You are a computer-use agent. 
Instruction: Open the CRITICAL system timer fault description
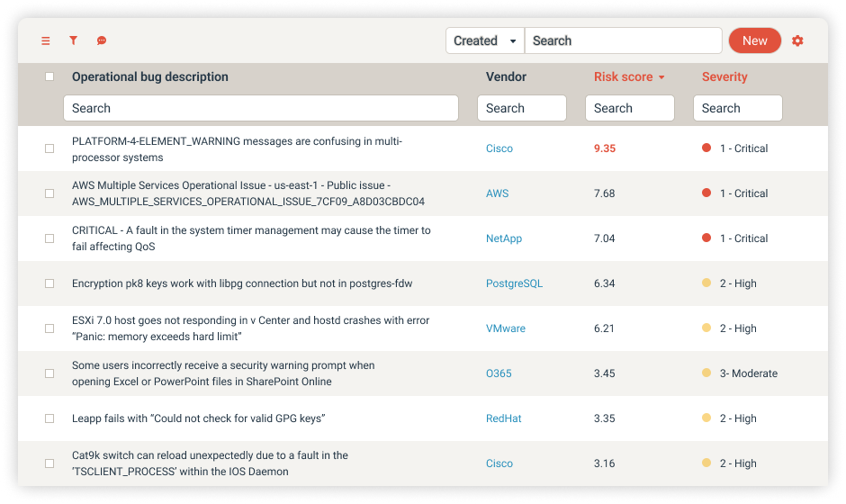(251, 238)
